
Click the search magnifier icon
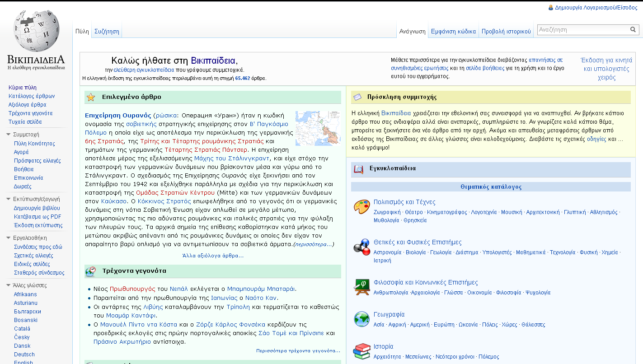pyautogui.click(x=633, y=30)
